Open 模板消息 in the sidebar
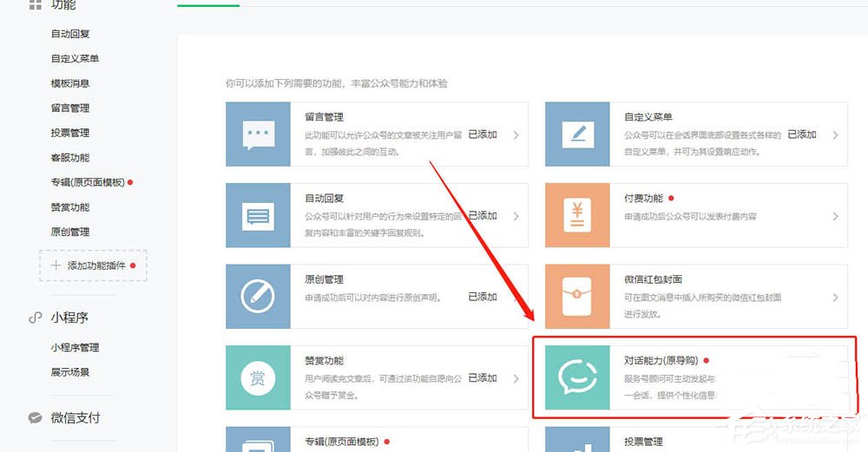The width and height of the screenshot is (868, 452). [x=69, y=83]
